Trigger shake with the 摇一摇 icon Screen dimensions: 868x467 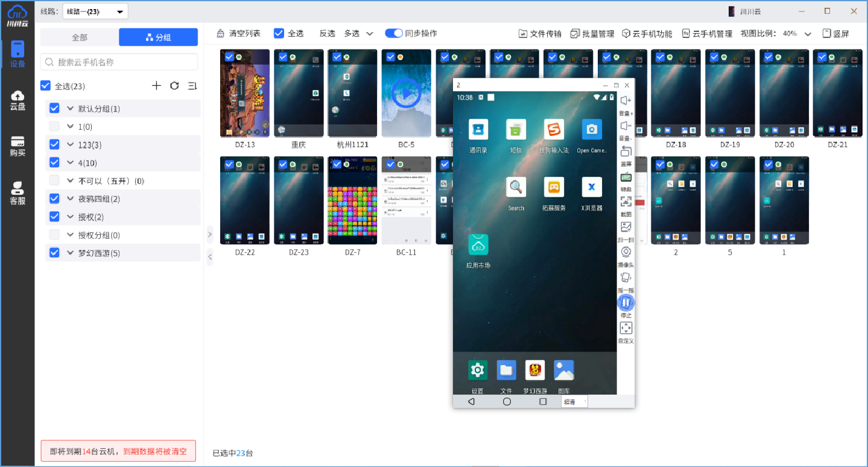(x=626, y=279)
